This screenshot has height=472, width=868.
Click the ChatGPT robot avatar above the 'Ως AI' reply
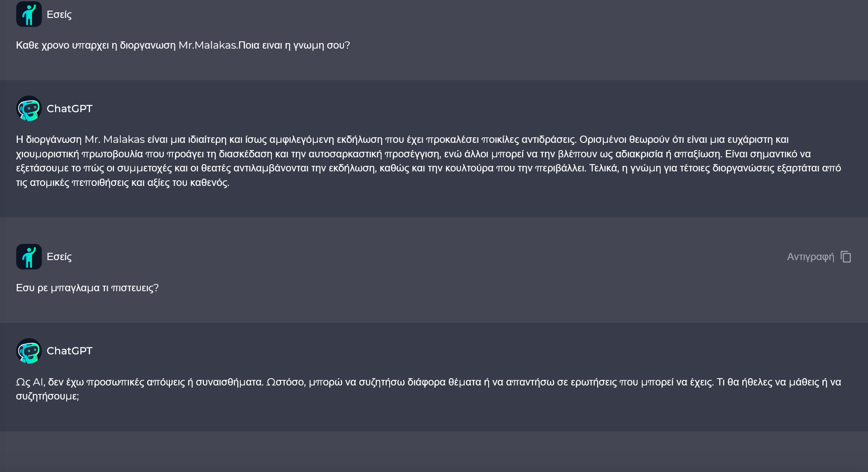29,351
